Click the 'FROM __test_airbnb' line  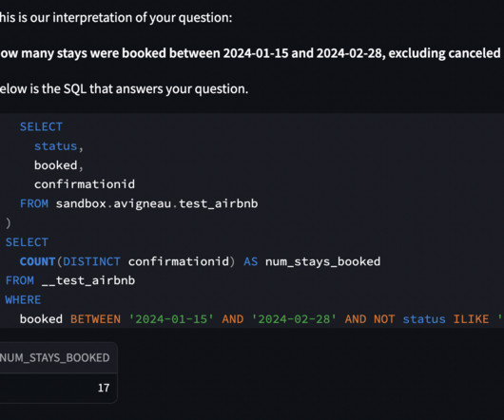click(x=70, y=280)
